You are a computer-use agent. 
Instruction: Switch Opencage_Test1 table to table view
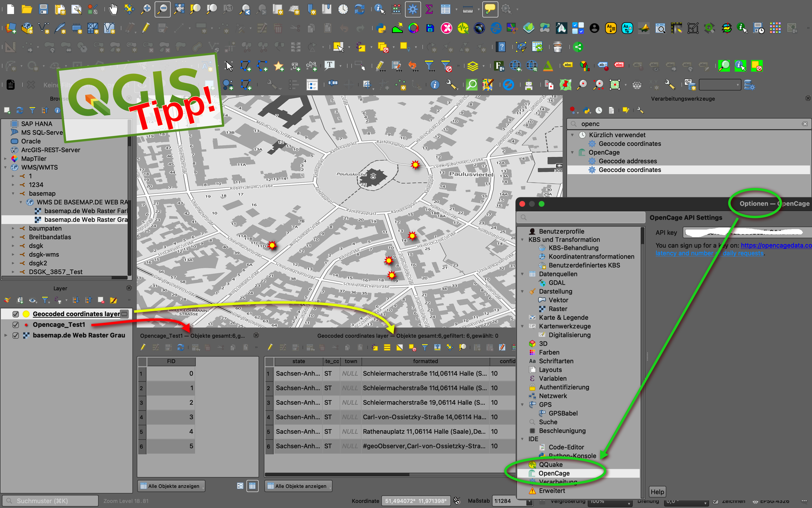click(x=252, y=486)
